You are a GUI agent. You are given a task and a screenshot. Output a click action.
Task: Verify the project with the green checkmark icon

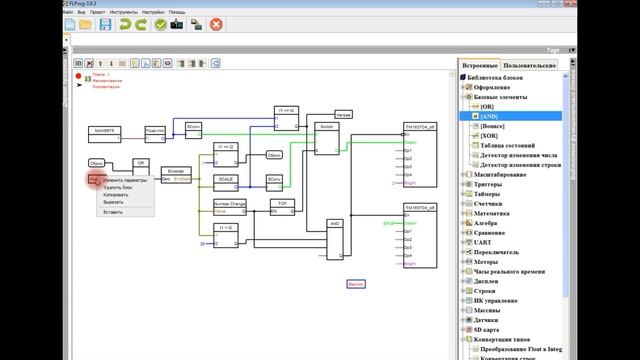[x=160, y=24]
